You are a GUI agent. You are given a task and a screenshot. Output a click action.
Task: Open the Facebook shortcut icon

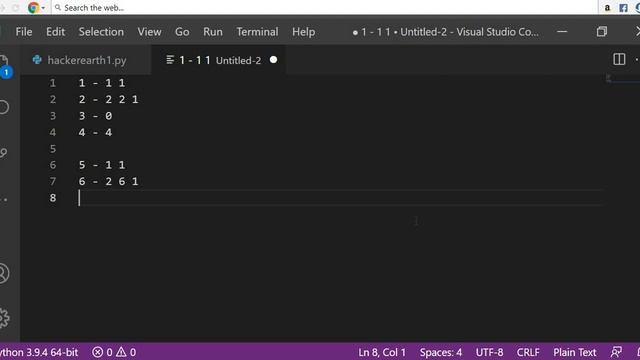click(x=623, y=7)
